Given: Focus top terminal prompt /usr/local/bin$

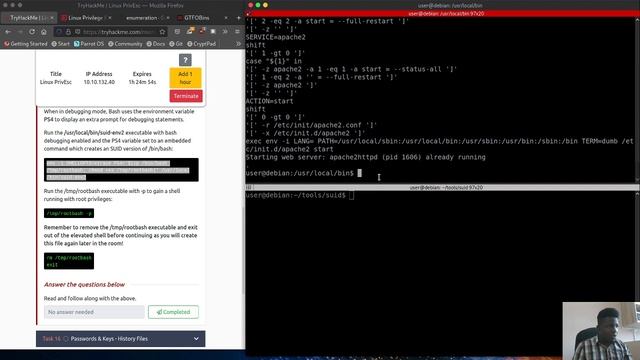Looking at the screenshot, I should coord(300,173).
